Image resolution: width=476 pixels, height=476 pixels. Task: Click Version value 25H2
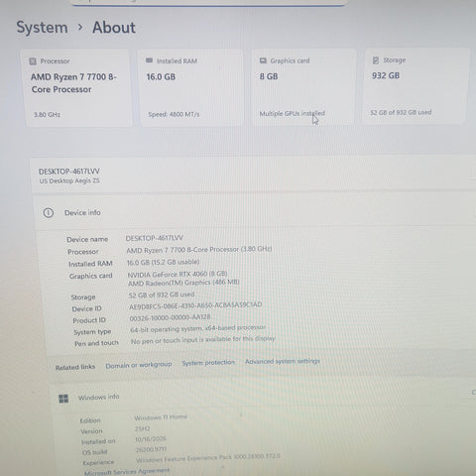point(143,428)
